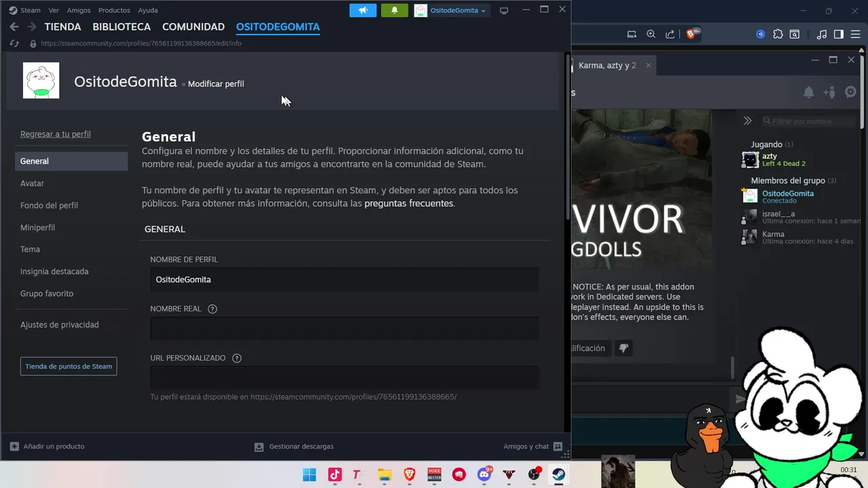
Task: Select Avatar in profile sidebar
Action: pos(32,184)
